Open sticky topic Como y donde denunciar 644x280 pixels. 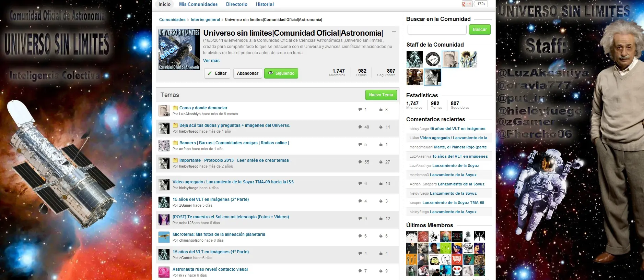point(203,108)
